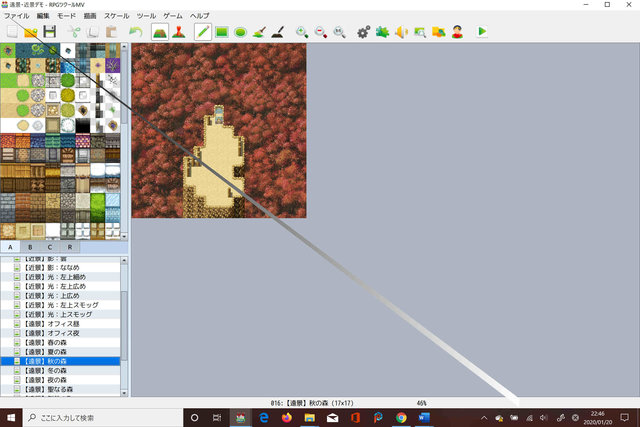Image resolution: width=640 pixels, height=427 pixels.
Task: Open the ツール menu
Action: click(x=146, y=16)
